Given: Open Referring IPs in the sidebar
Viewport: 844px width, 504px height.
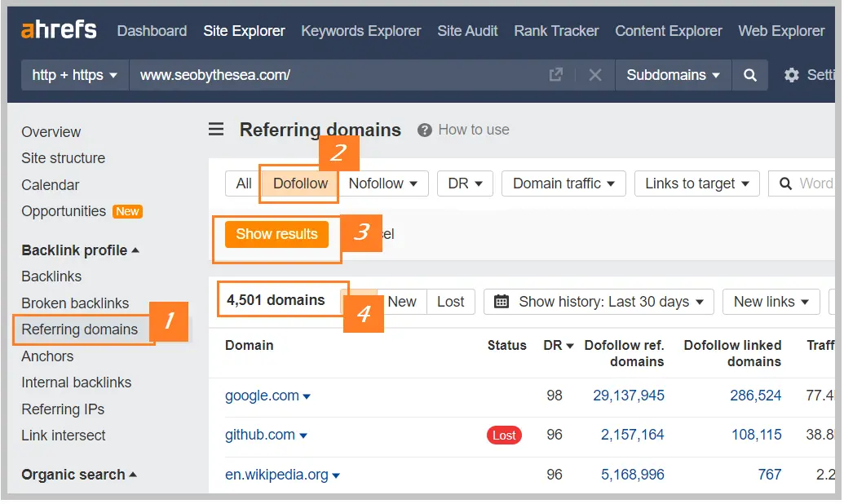Looking at the screenshot, I should click(x=63, y=409).
